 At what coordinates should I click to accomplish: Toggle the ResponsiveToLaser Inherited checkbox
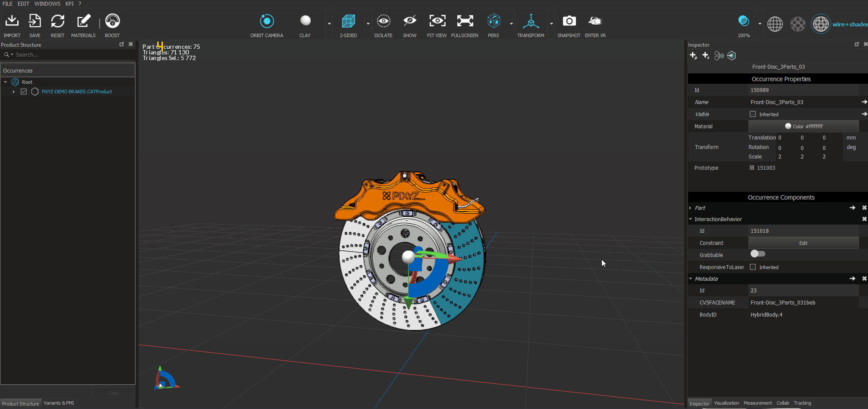click(x=753, y=267)
